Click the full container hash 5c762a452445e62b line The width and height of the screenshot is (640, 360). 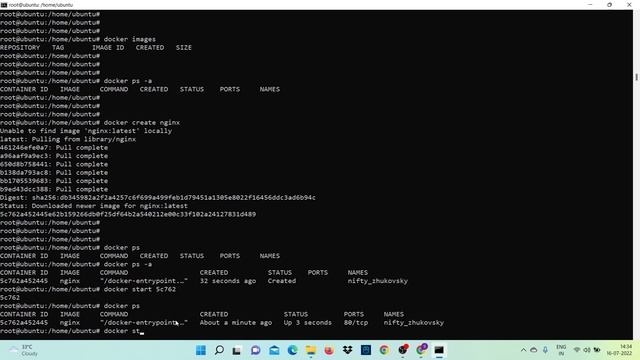click(128, 214)
